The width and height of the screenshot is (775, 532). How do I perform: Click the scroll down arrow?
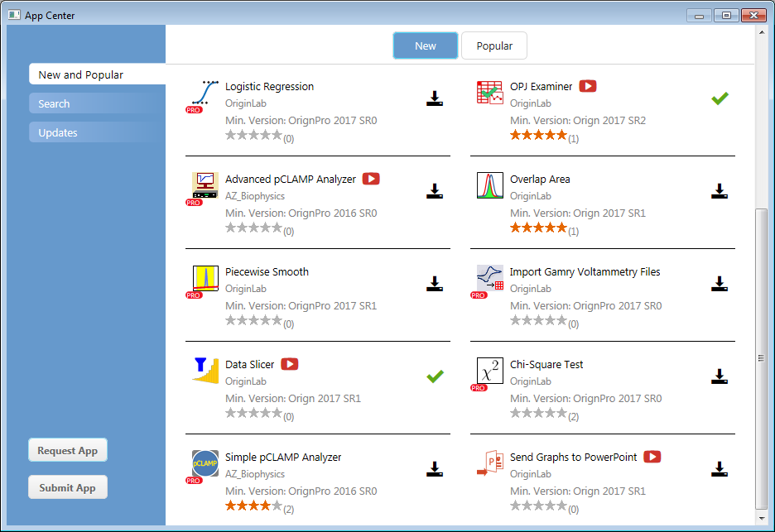(x=761, y=518)
